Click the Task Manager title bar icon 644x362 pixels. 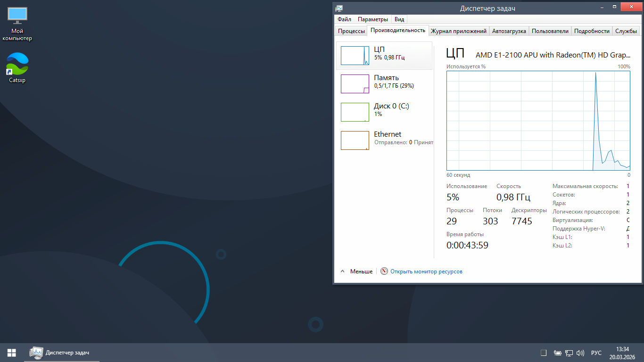(x=339, y=8)
